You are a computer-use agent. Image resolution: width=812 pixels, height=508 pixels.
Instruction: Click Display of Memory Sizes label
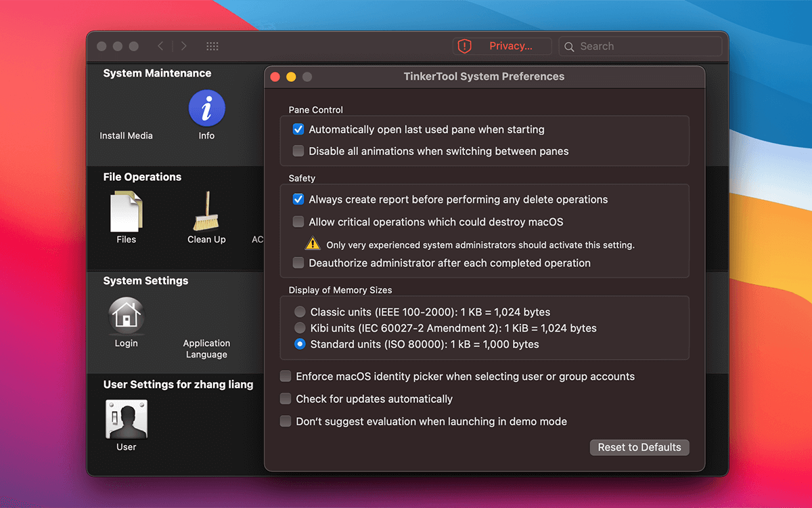pos(340,290)
